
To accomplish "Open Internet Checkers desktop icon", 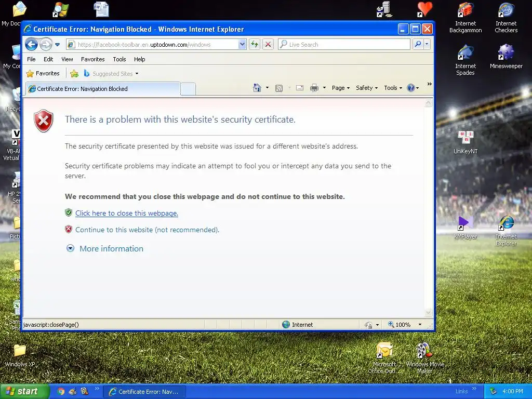I will (x=506, y=18).
